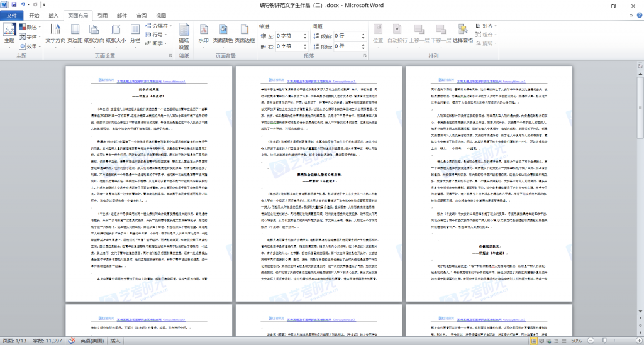Open the 文字方向 (Text Direction) tool
Viewport: 644px width, 345px height.
coord(55,33)
